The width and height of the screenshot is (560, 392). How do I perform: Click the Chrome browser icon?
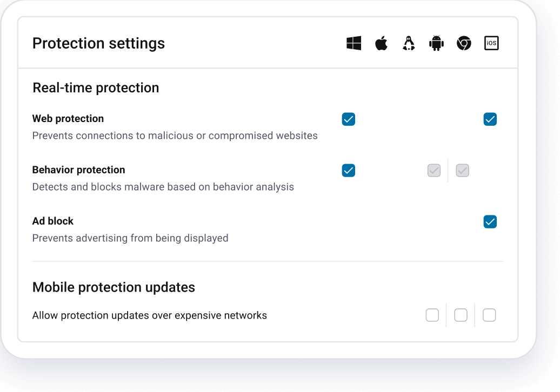click(464, 43)
